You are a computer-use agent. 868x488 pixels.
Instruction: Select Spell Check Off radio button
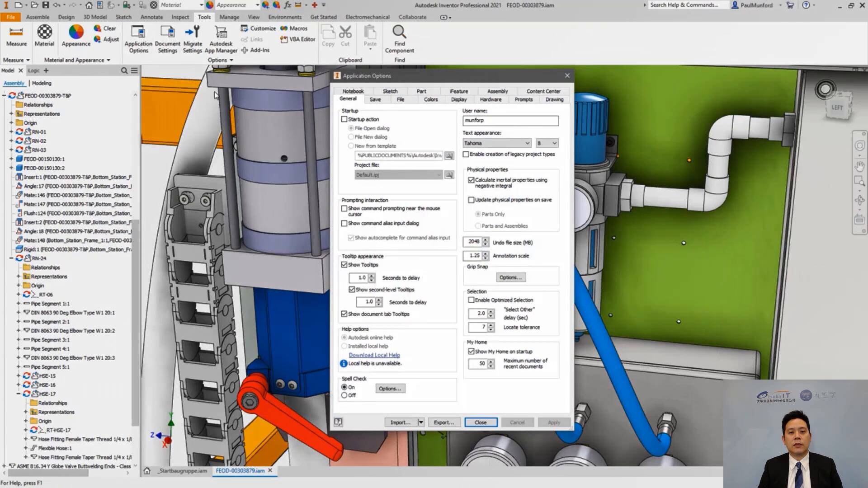[x=344, y=395]
